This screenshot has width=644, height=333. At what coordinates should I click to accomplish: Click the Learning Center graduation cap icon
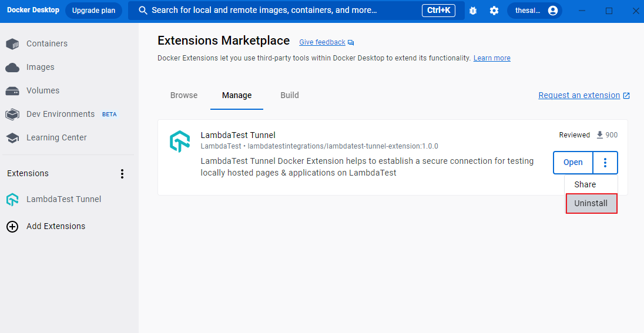[12, 138]
